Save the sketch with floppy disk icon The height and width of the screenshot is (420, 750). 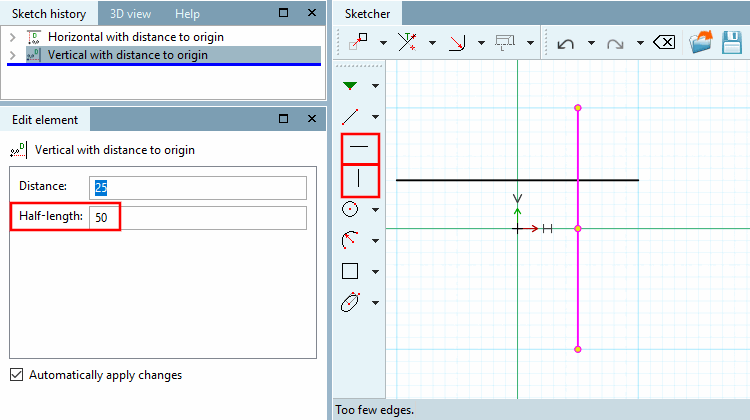pos(732,42)
